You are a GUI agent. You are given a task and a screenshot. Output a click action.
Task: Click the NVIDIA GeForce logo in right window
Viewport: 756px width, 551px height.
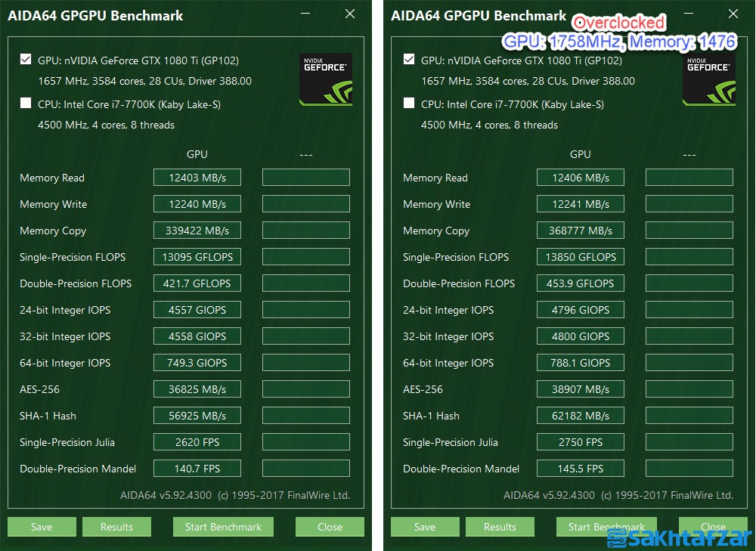709,79
